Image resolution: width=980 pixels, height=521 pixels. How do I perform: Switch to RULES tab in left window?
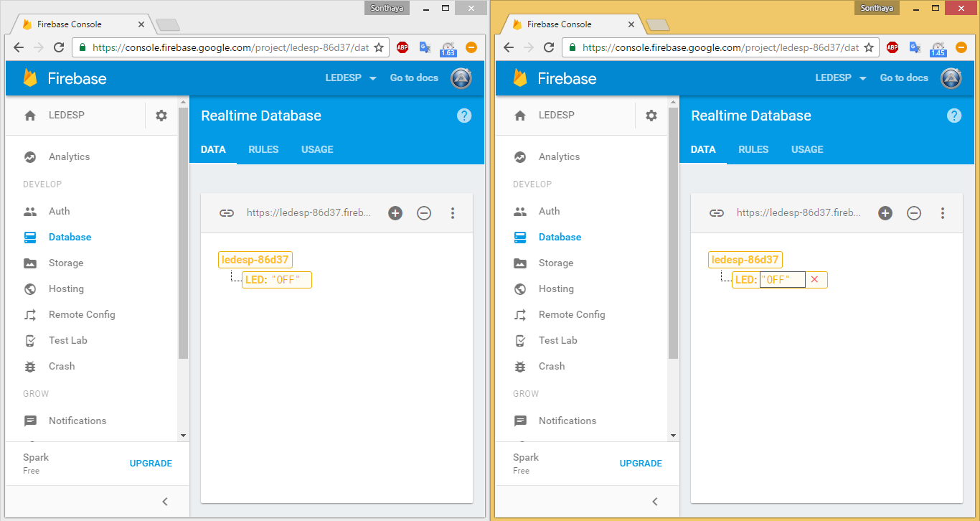[263, 149]
